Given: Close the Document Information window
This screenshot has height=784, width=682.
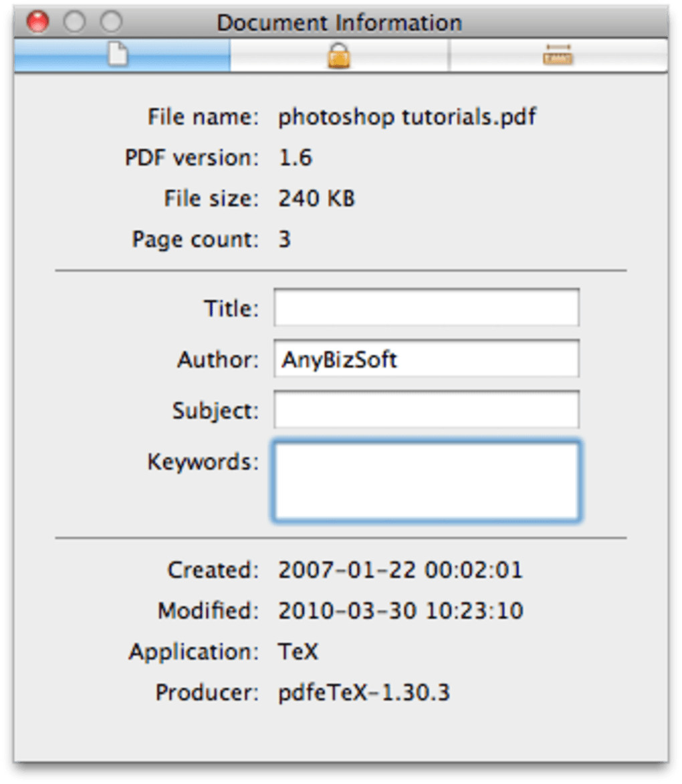Looking at the screenshot, I should tap(37, 23).
